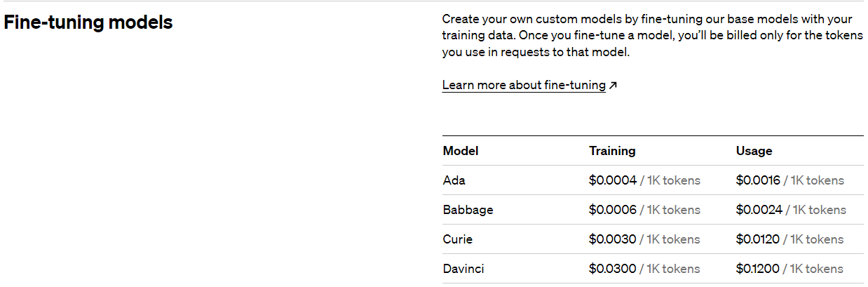Click the fine-tuning description paragraph
This screenshot has width=868, height=287.
(653, 35)
